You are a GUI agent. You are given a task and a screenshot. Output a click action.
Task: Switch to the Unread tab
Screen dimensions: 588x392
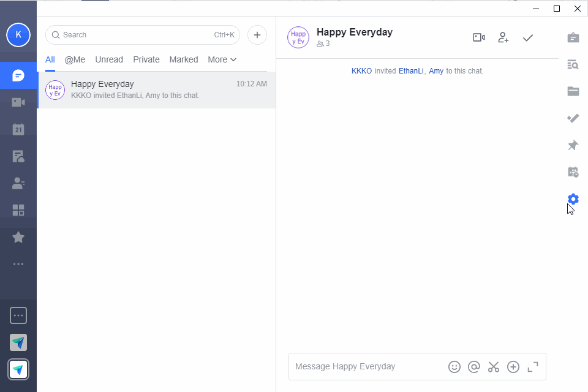[x=109, y=59]
